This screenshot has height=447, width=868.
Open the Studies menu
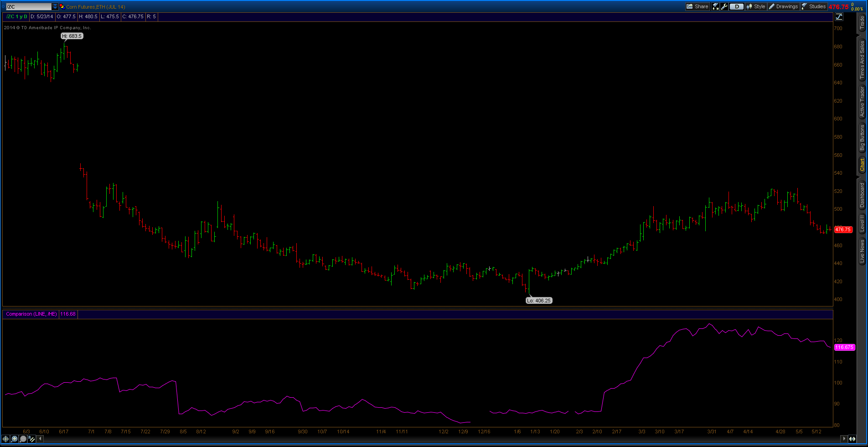pyautogui.click(x=814, y=6)
